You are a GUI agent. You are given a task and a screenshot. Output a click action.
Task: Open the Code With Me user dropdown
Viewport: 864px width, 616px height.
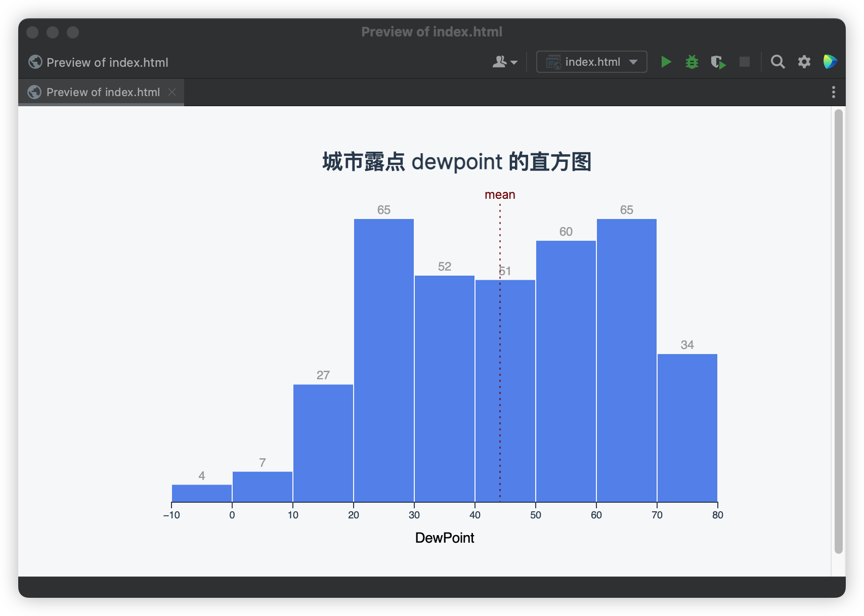505,62
